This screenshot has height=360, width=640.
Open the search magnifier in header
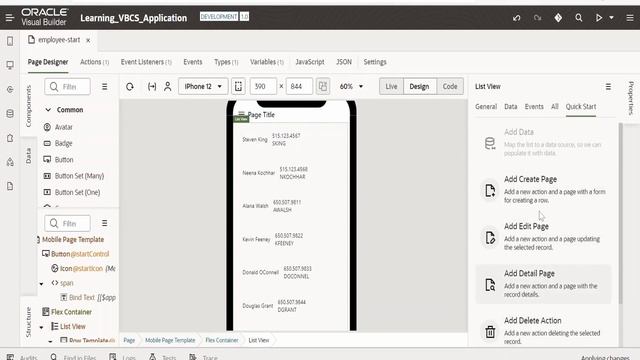coord(578,18)
